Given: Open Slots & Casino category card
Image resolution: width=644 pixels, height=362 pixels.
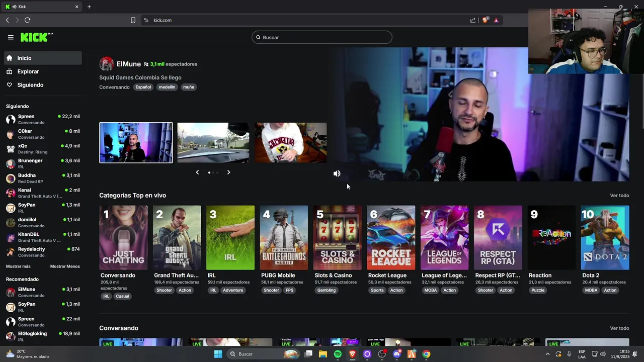Looking at the screenshot, I should [338, 237].
